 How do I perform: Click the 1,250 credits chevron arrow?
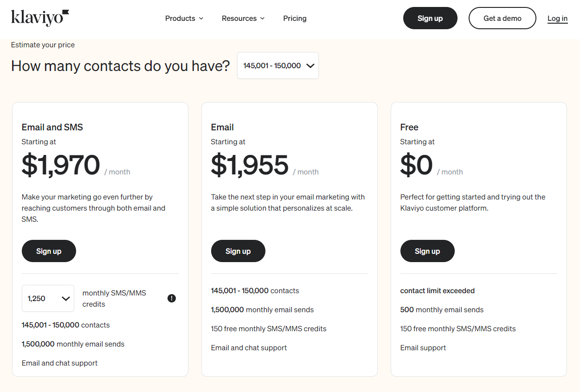click(66, 299)
